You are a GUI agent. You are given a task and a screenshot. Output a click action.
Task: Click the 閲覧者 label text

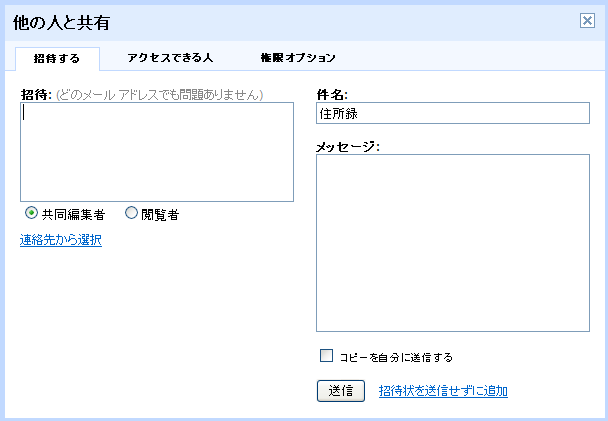pyautogui.click(x=160, y=214)
